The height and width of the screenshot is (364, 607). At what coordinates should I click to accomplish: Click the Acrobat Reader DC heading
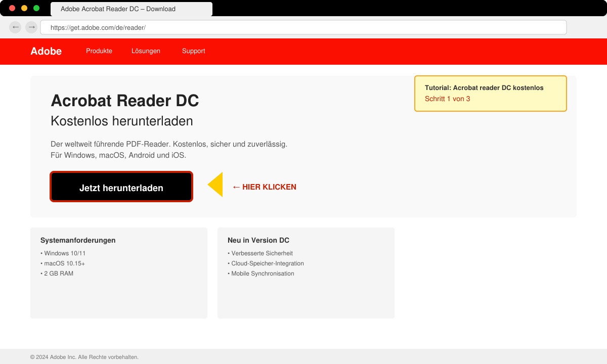(125, 101)
